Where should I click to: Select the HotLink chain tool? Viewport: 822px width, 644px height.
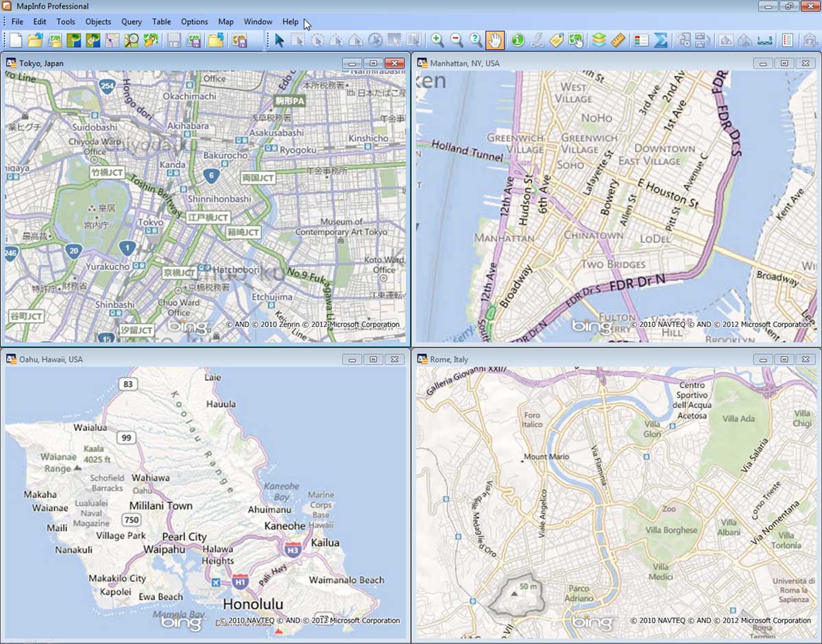[x=537, y=40]
